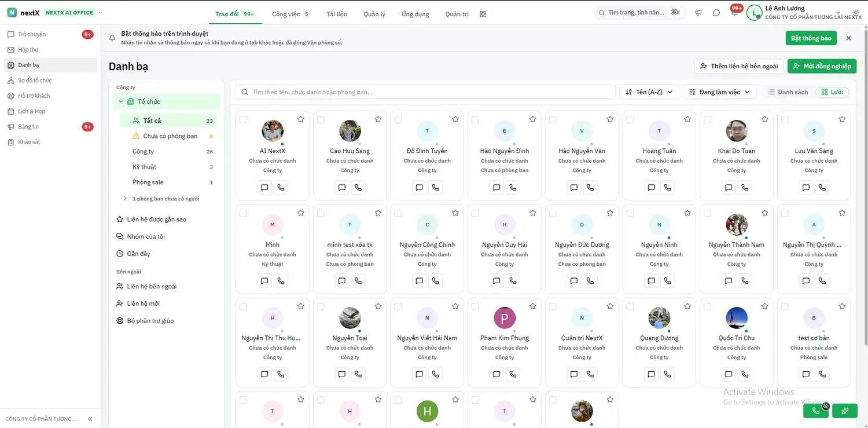This screenshot has height=428, width=868.
Task: Open chat with AI NextX
Action: point(264,187)
